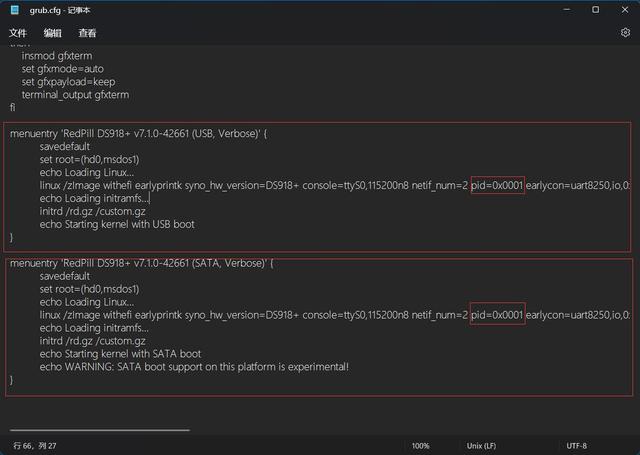Open the 查看 menu
This screenshot has width=640, height=455.
(x=87, y=33)
